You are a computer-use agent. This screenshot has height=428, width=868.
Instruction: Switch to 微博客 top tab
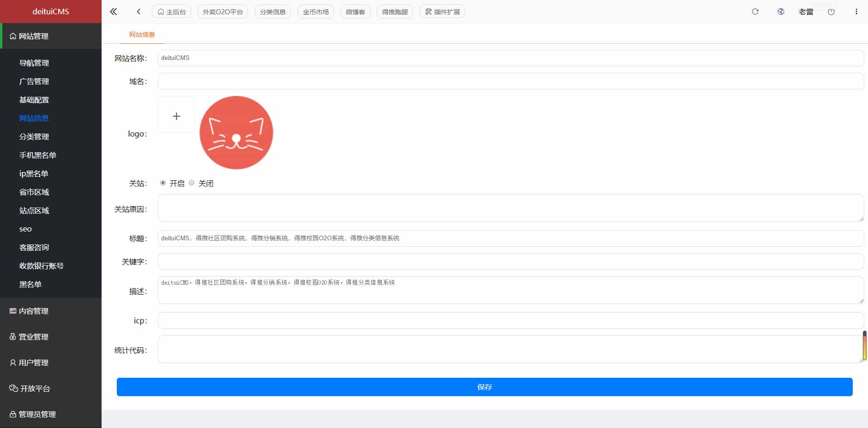[x=356, y=12]
